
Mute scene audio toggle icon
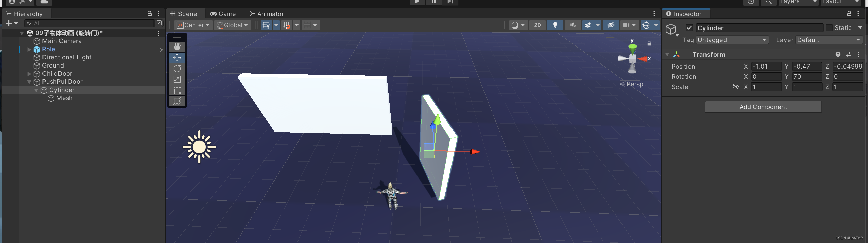pyautogui.click(x=573, y=25)
